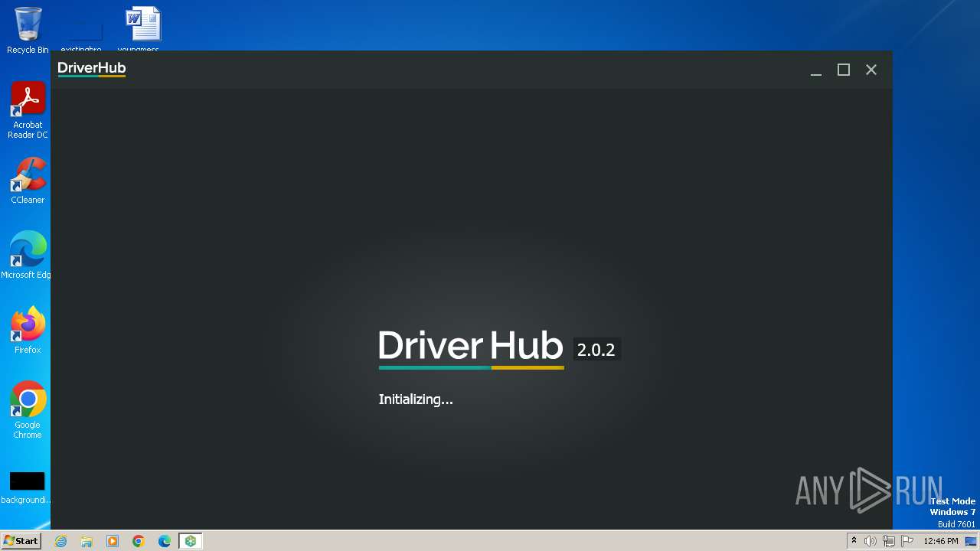The image size is (980, 551).
Task: Launch Windows Media Player from the taskbar
Action: click(113, 541)
